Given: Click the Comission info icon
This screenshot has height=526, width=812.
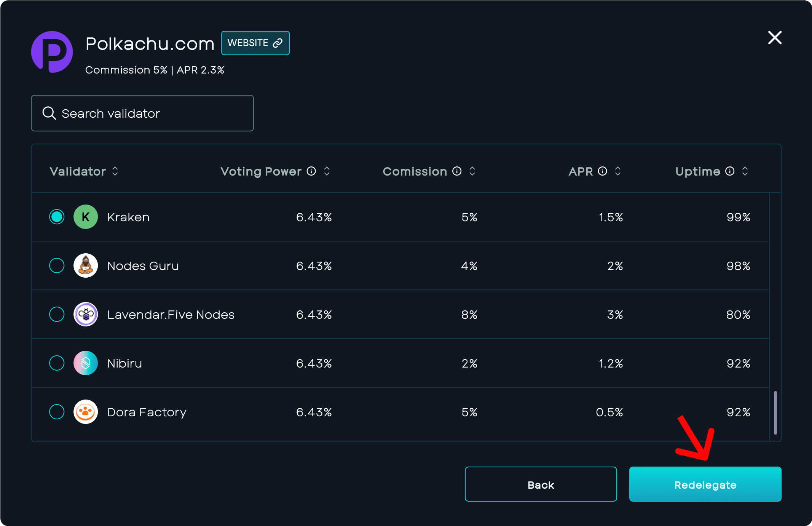Looking at the screenshot, I should pos(457,171).
